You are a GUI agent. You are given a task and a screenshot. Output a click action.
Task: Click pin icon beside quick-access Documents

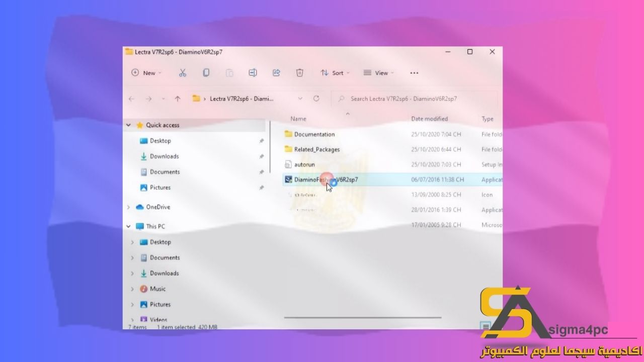[x=262, y=172]
